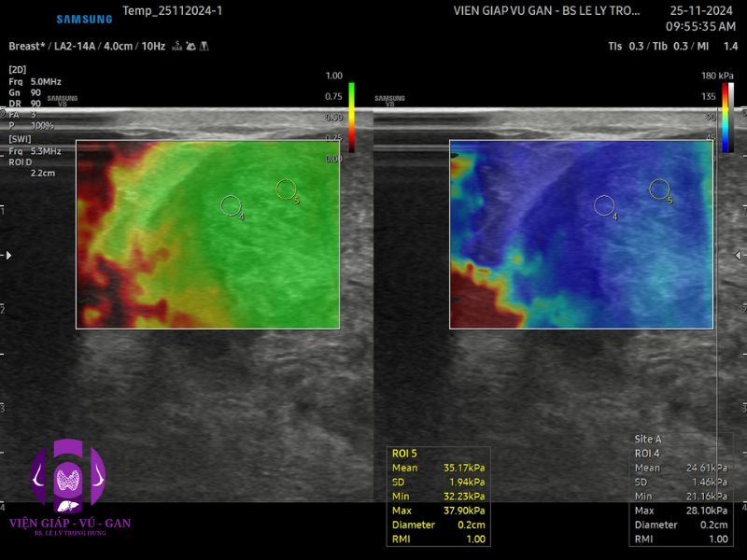The width and height of the screenshot is (747, 560).
Task: Click the green-to-red reliability color bar
Action: point(352,118)
